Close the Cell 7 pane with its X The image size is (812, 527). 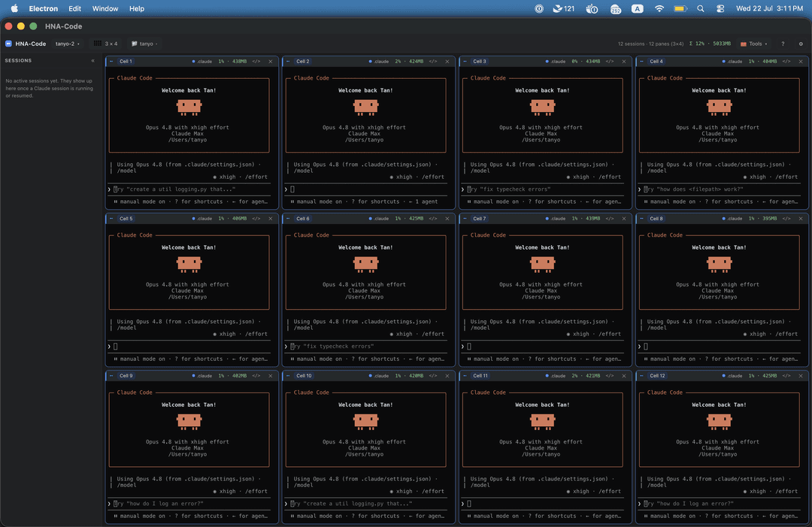coord(624,219)
